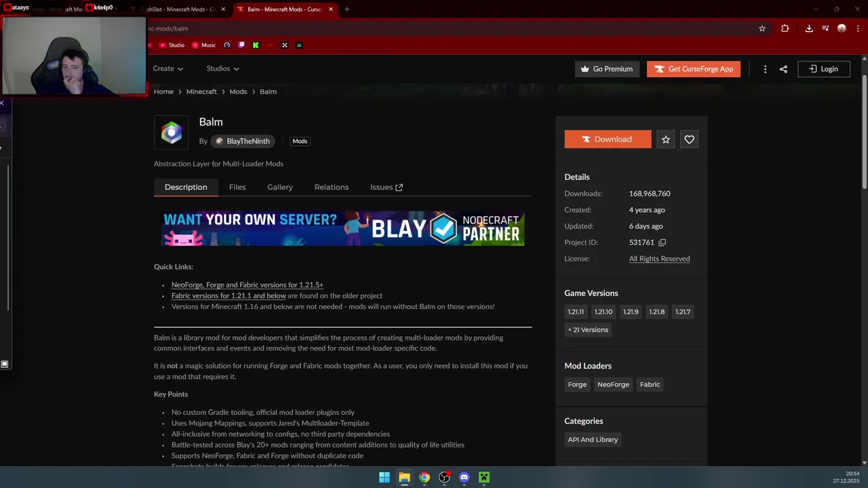868x488 pixels.
Task: Open the browser Downloads icon
Action: pyautogui.click(x=809, y=28)
